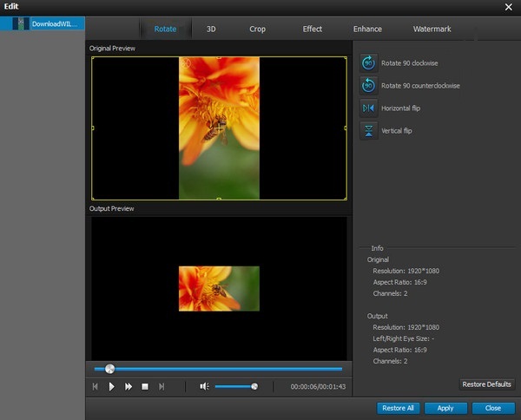
Task: Click the left-middle crop handle in Original Preview
Action: (93, 128)
